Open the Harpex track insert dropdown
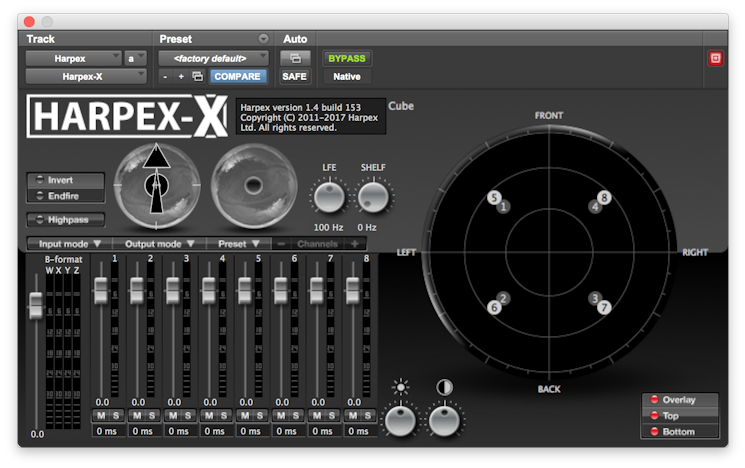Screen dimensions: 745x468 (73, 58)
